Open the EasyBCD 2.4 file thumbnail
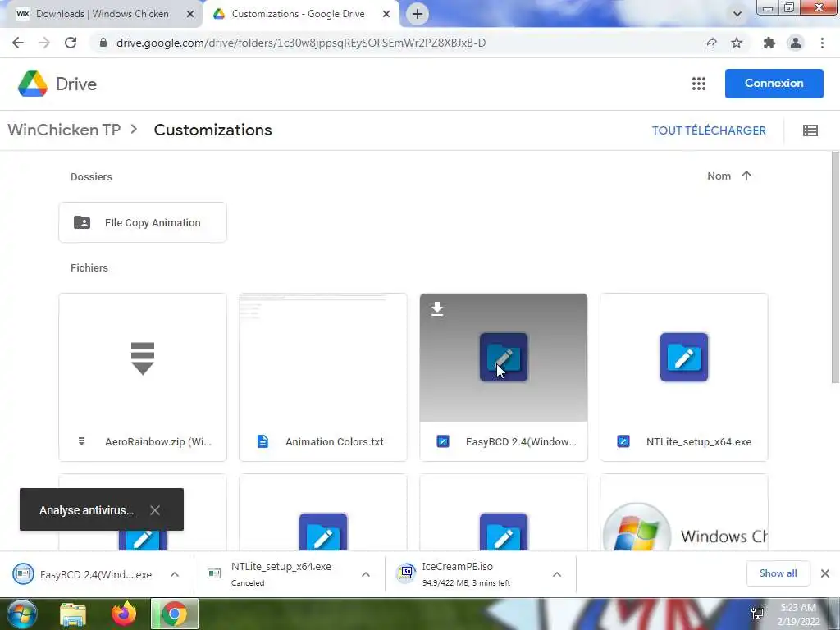Screen dimensions: 840x630 coord(504,358)
